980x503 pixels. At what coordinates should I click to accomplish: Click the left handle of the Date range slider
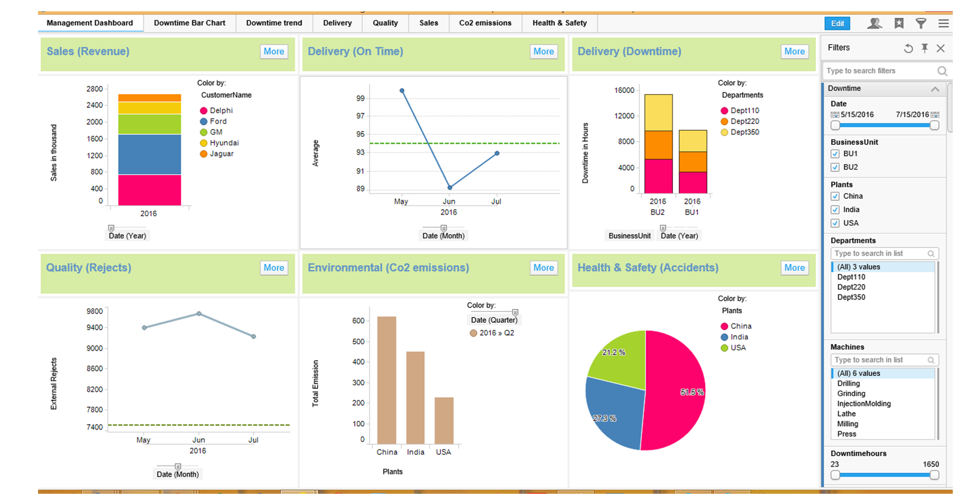[835, 125]
